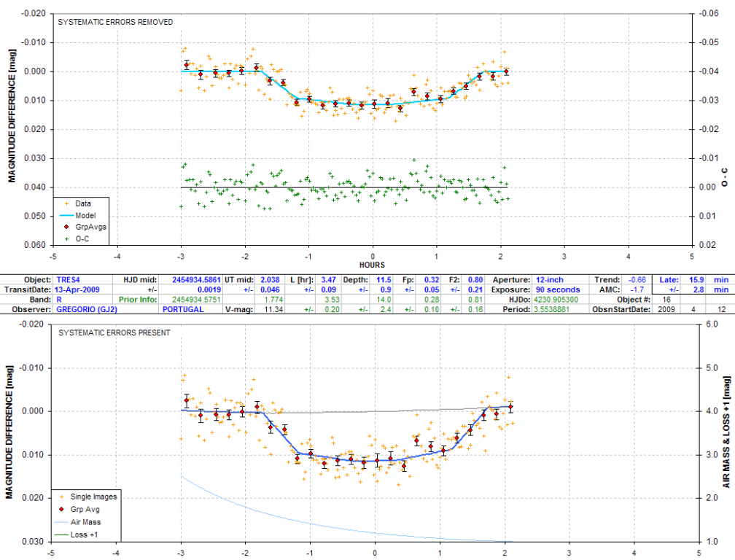Click prior UT mid value '1.774'
Viewport: 735px width, 560px height.
click(x=273, y=300)
